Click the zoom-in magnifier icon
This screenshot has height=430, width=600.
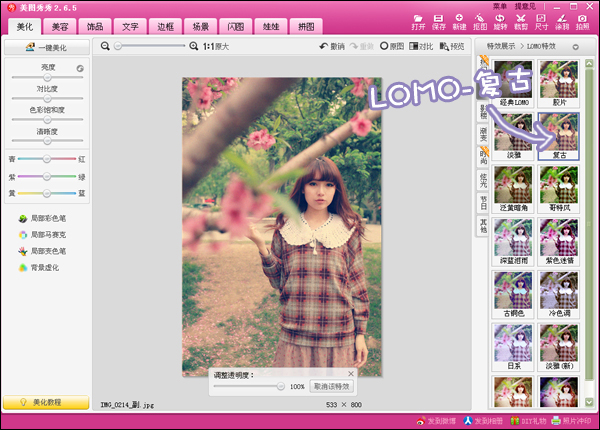193,46
